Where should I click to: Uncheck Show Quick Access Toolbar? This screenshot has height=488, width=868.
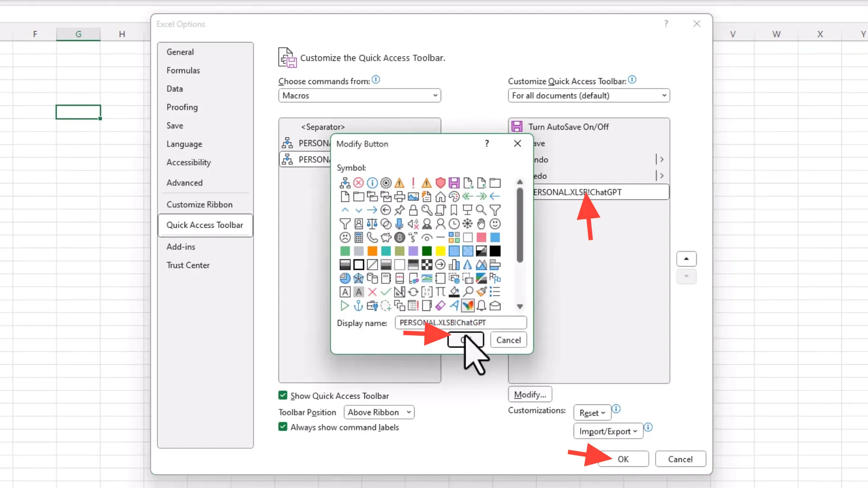point(283,395)
